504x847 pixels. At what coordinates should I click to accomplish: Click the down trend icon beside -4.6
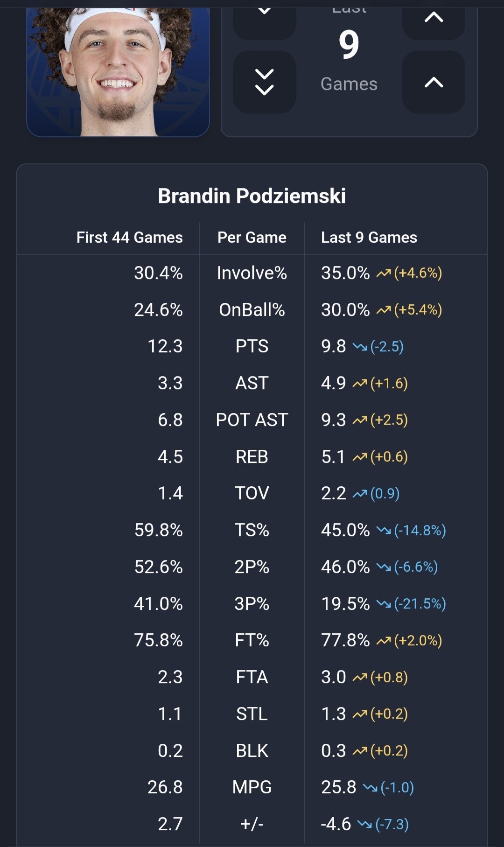coord(364,825)
